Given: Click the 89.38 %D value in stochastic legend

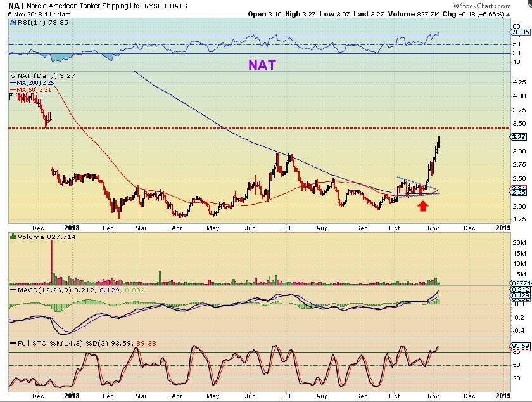Looking at the screenshot, I should tap(146, 343).
